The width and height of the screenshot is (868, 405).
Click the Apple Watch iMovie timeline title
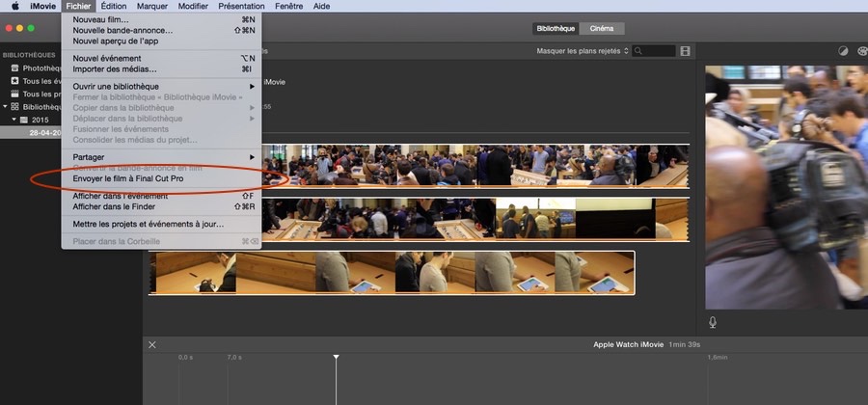tap(628, 344)
